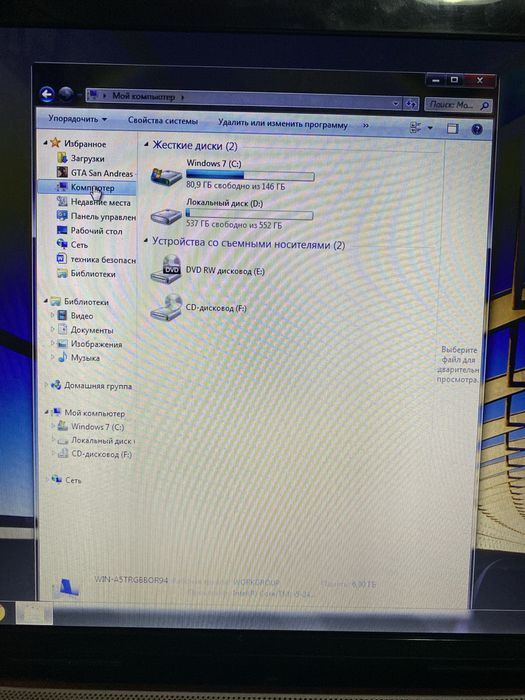Click the Загрузки folder icon
Screen dimensions: 525x700
coord(62,158)
